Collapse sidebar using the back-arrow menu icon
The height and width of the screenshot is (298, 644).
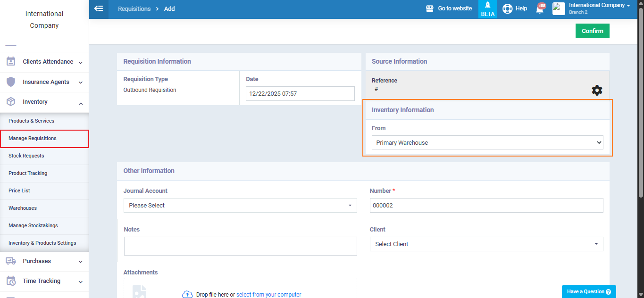pyautogui.click(x=99, y=8)
